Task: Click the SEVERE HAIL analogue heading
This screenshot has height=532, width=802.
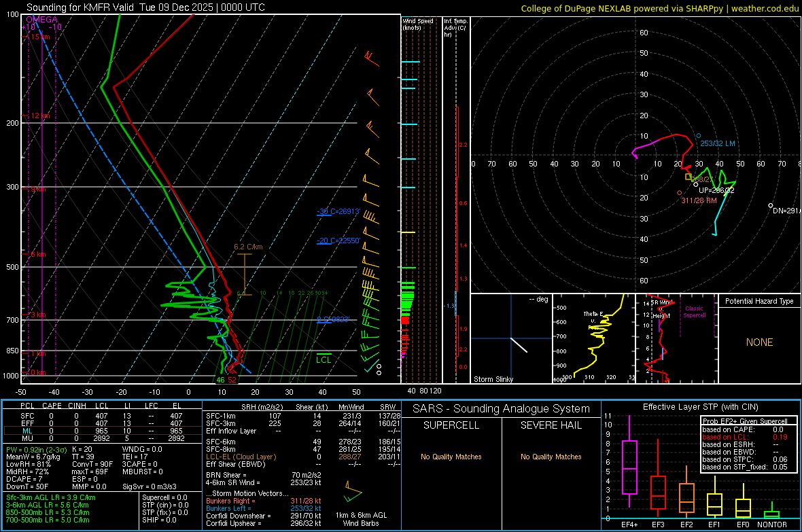Action: 551,425
